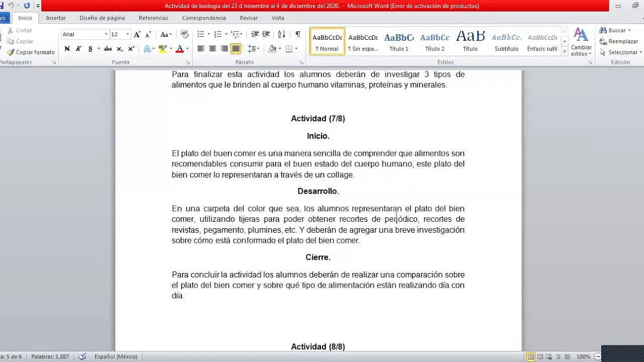The image size is (644, 362).
Task: Click the Clear Formatting icon
Action: click(x=185, y=34)
